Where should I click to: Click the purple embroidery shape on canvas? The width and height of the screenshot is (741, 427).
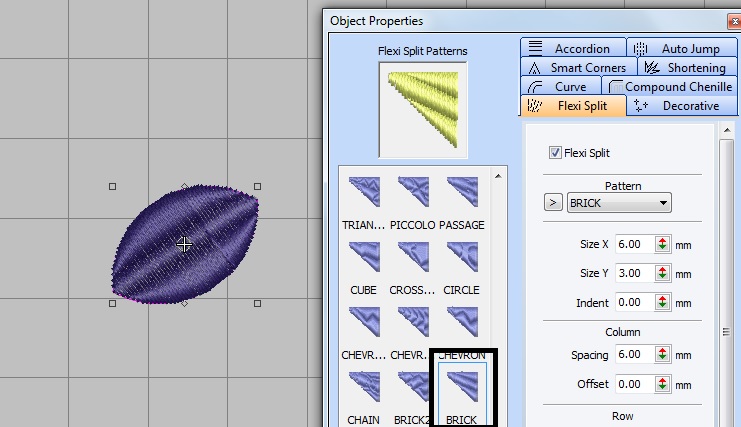click(185, 244)
